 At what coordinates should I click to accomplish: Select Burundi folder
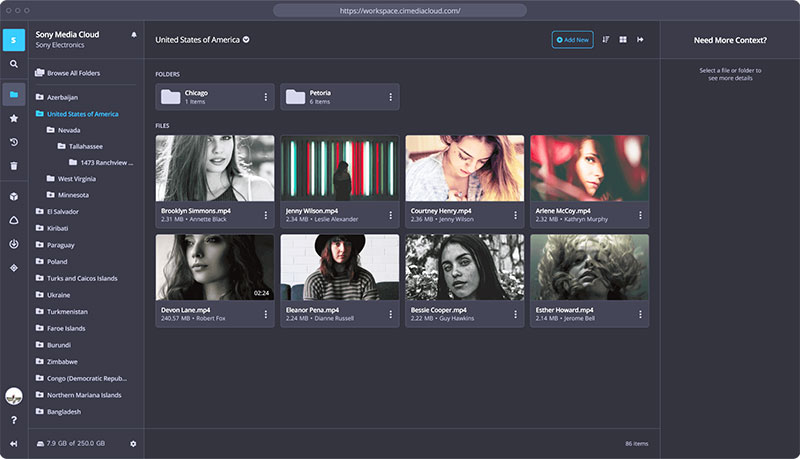(53, 345)
